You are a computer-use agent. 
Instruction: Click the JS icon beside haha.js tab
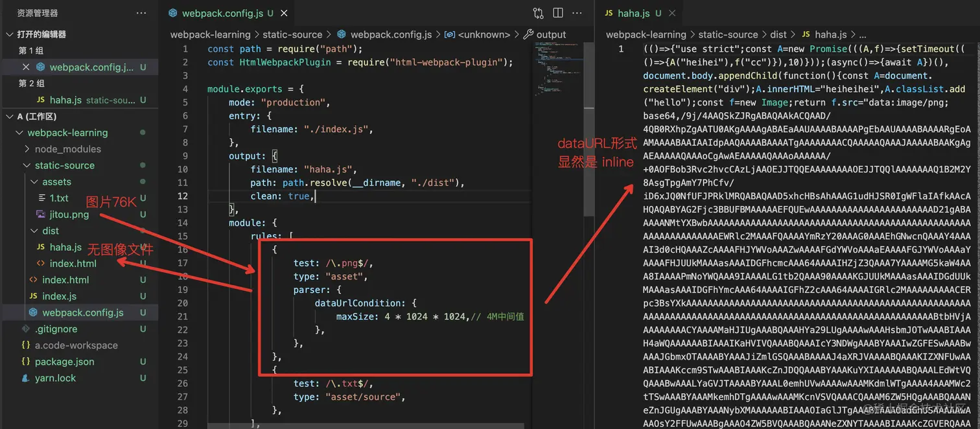click(x=608, y=13)
